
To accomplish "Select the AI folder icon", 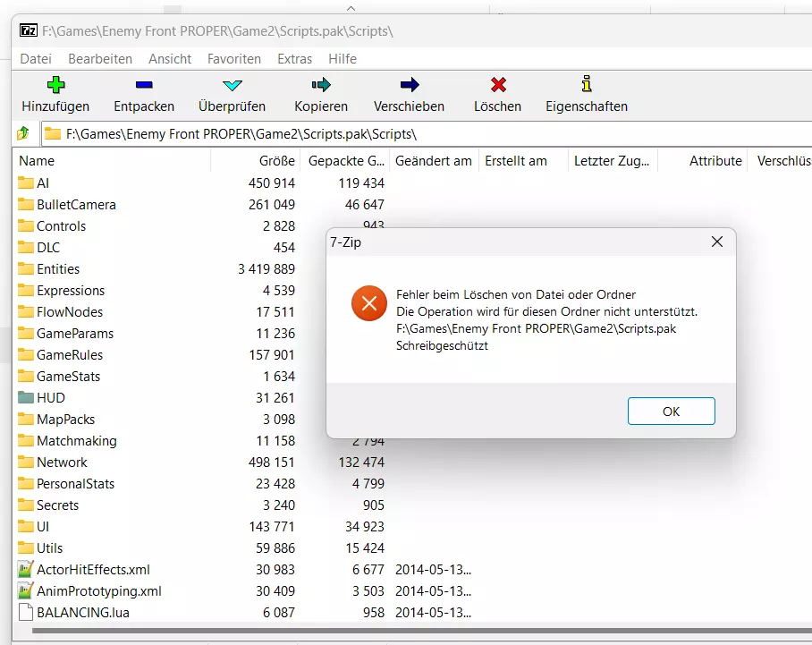I will 25,182.
